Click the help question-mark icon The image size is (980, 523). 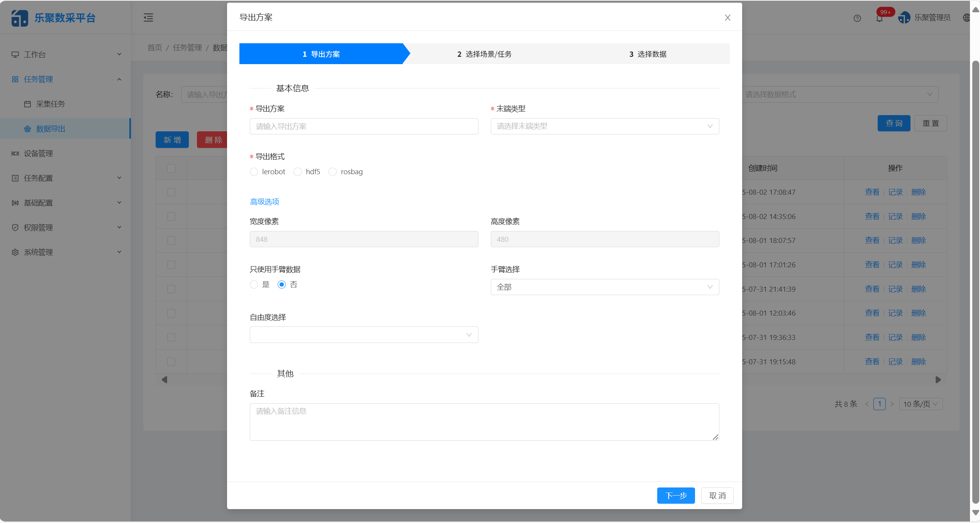(857, 18)
